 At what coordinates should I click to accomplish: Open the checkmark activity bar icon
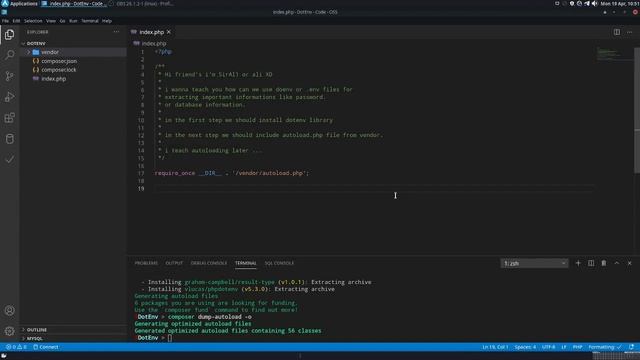click(9, 159)
